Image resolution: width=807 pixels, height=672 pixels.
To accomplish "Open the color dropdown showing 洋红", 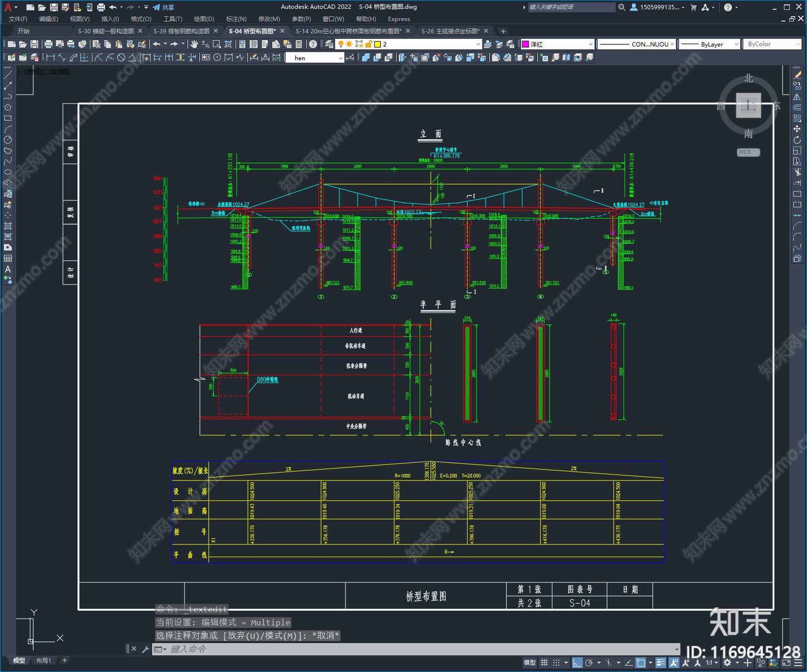I will [x=557, y=44].
